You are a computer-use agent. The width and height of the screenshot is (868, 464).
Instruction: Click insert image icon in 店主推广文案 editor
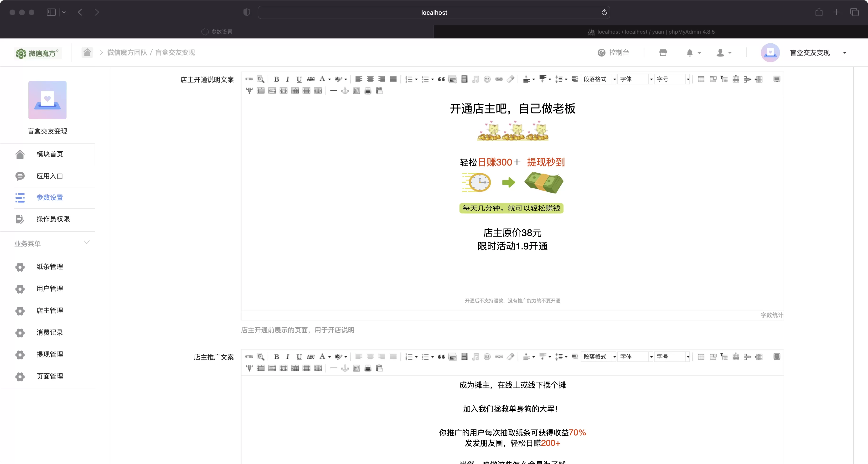(x=453, y=356)
